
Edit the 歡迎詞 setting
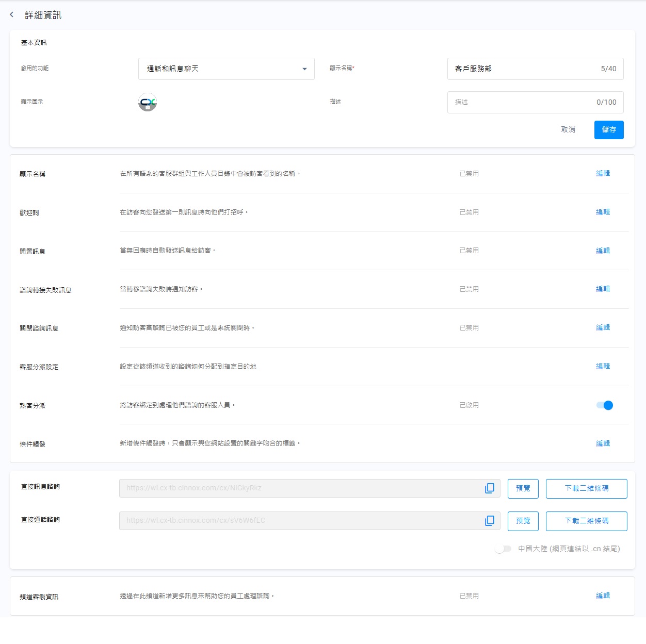603,212
